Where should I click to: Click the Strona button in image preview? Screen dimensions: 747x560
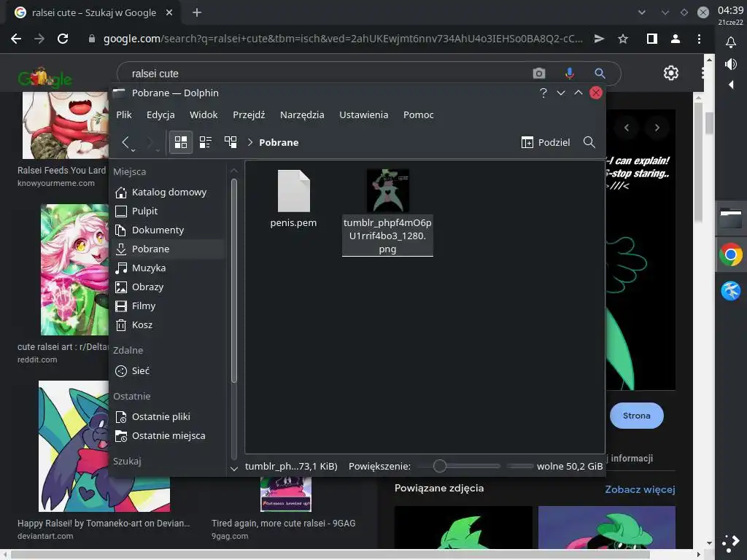636,416
